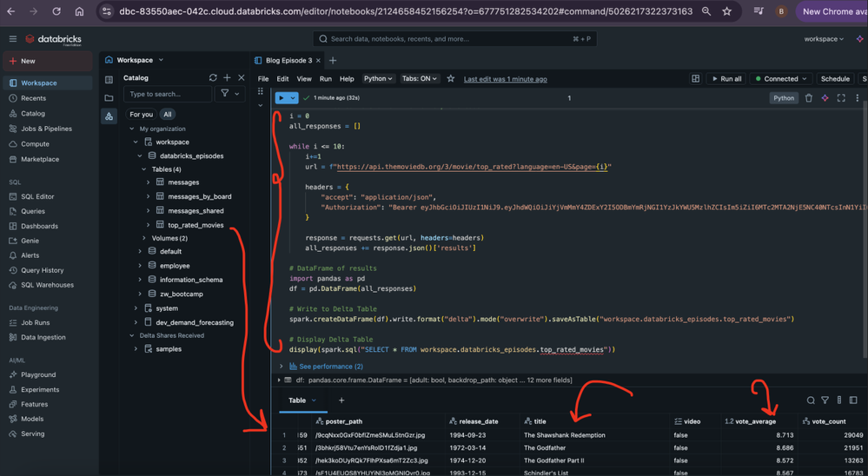Image resolution: width=868 pixels, height=476 pixels.
Task: Search the results table with magnifier icon
Action: pos(811,400)
